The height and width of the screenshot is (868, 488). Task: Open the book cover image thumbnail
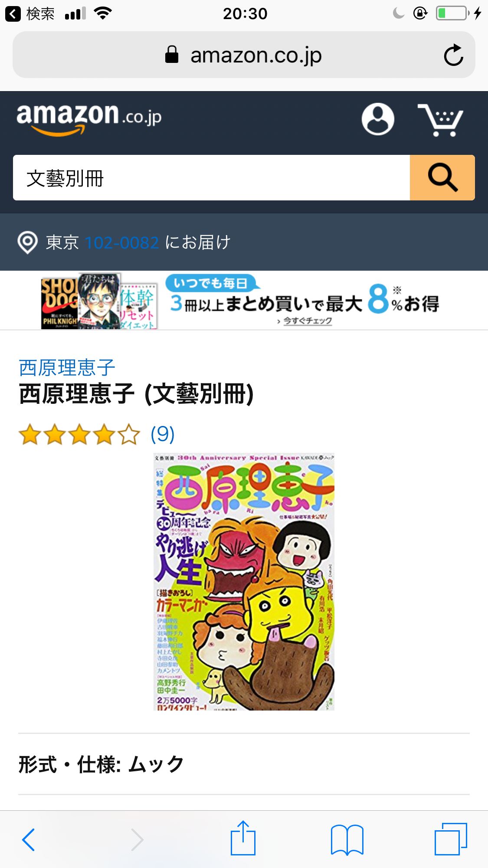coord(244,582)
